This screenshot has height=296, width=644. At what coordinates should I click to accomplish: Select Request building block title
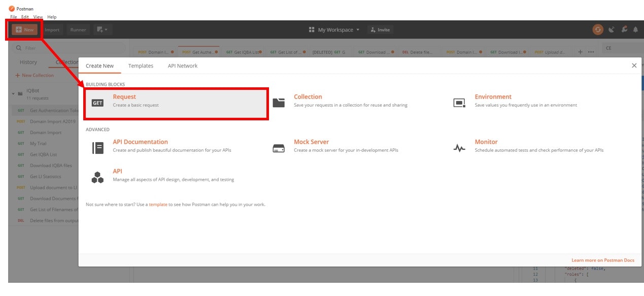click(124, 96)
